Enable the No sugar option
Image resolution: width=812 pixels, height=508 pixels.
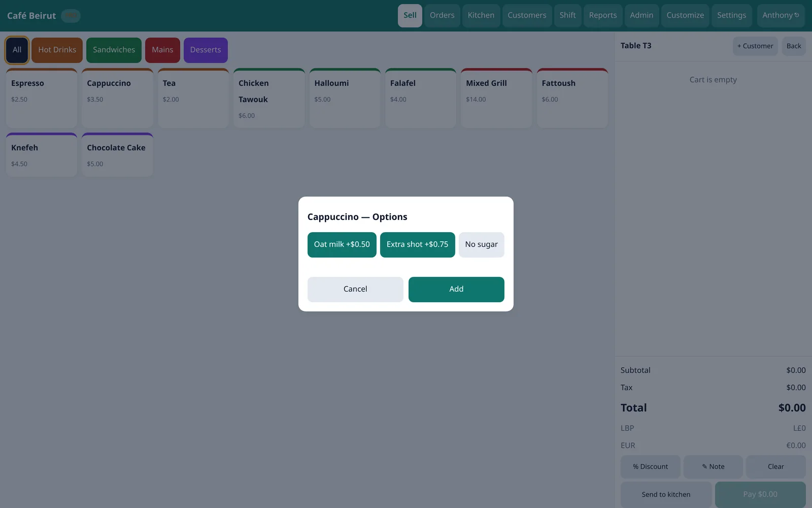[x=481, y=245]
